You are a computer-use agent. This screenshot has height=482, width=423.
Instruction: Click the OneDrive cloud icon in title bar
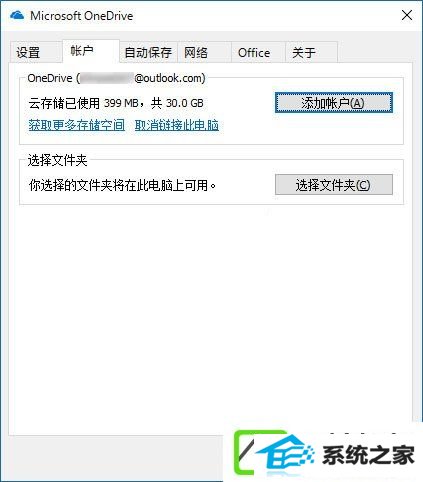coord(17,15)
